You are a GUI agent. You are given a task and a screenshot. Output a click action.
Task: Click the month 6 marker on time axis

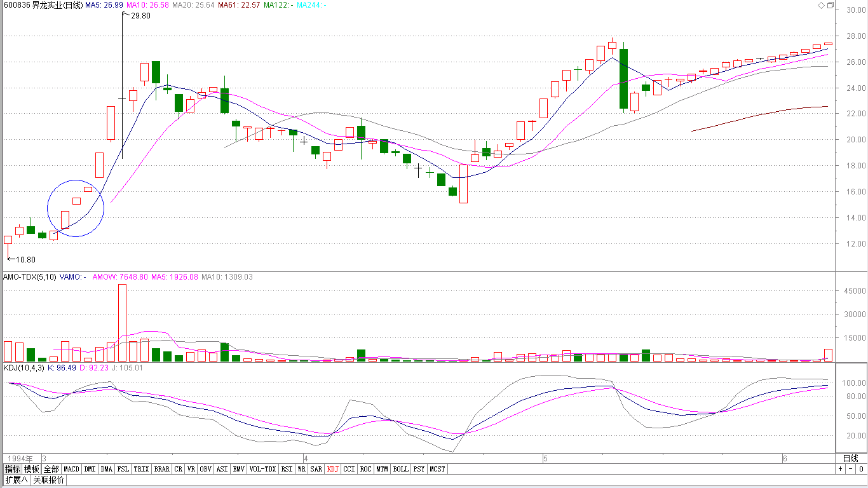click(x=785, y=458)
